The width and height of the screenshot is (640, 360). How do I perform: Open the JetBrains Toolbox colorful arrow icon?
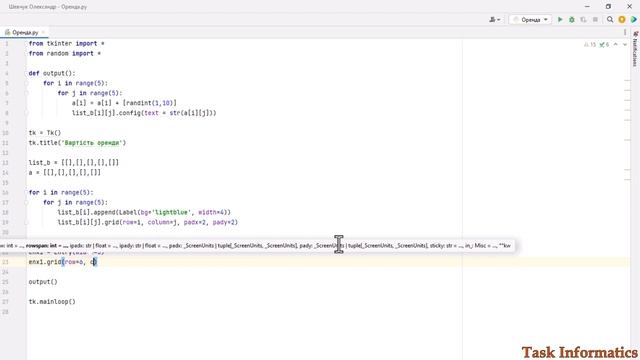634,20
